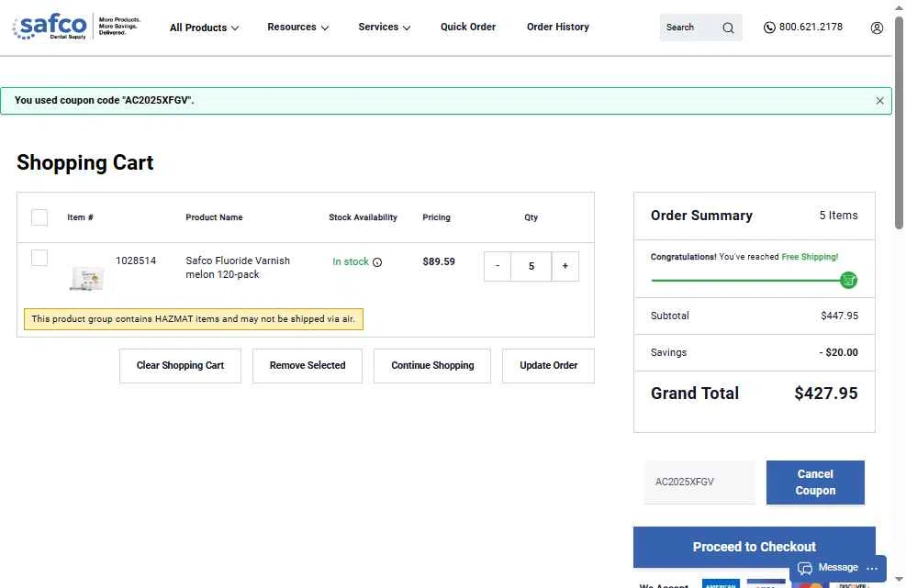Click Cancel Coupon button
This screenshot has width=906, height=588.
point(815,483)
